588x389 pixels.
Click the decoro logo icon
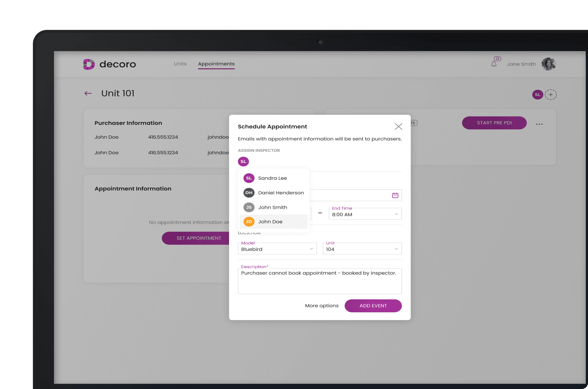[89, 64]
